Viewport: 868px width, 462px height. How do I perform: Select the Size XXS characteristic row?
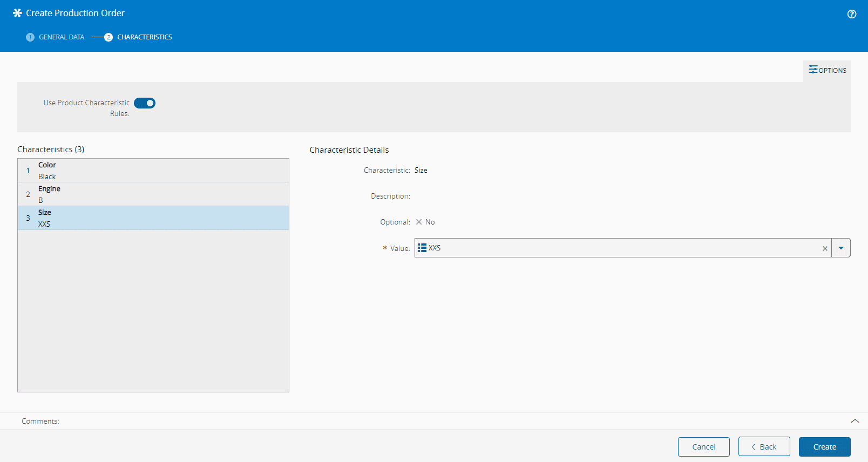pyautogui.click(x=153, y=218)
